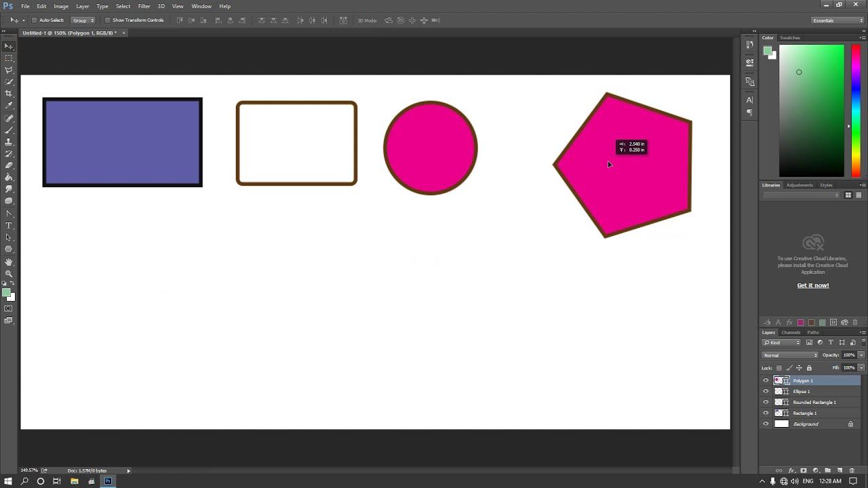
Task: Select the Zoom tool
Action: click(x=9, y=274)
